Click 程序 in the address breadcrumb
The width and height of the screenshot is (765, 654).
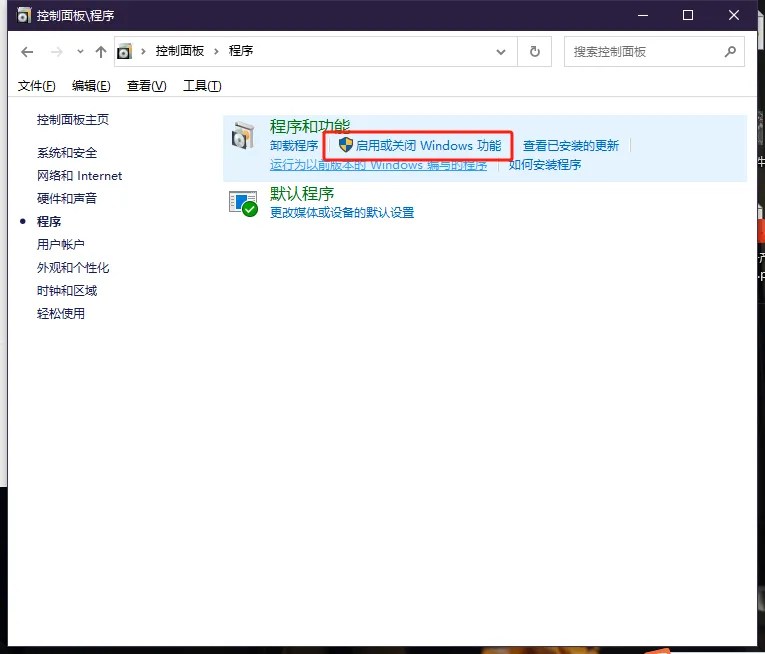pyautogui.click(x=241, y=51)
